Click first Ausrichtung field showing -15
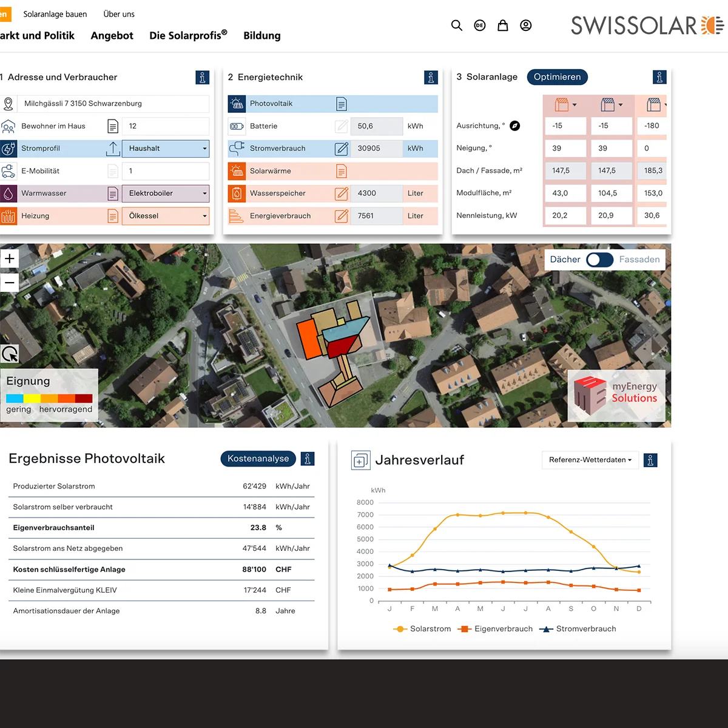 565,126
